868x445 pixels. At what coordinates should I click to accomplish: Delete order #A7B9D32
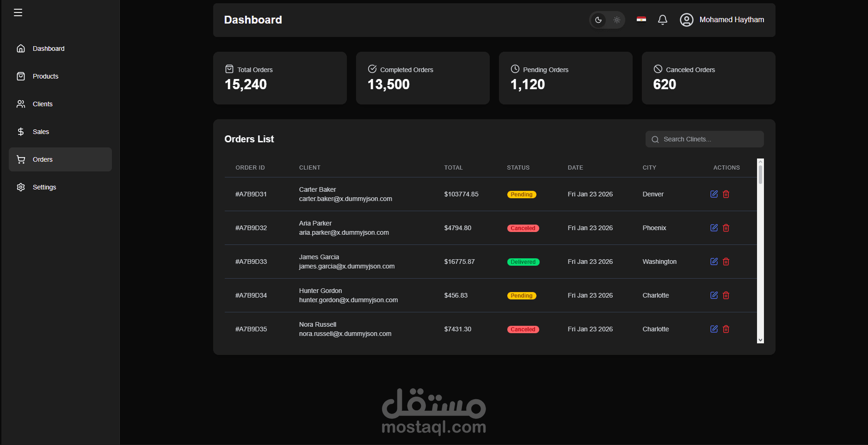click(x=726, y=228)
